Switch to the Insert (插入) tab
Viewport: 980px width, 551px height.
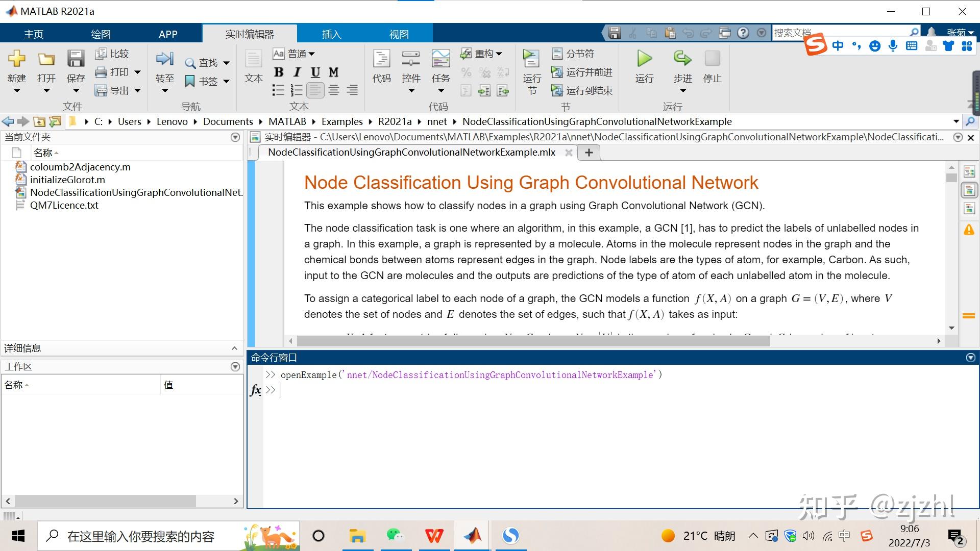pos(331,34)
